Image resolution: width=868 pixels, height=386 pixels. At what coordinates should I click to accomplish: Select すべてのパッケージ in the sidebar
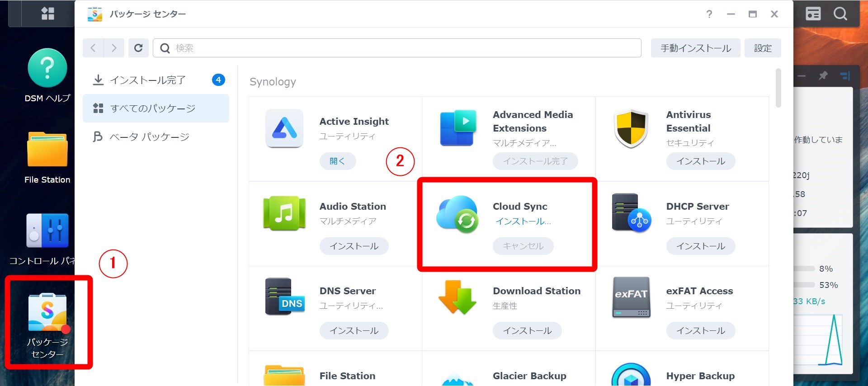pos(156,108)
